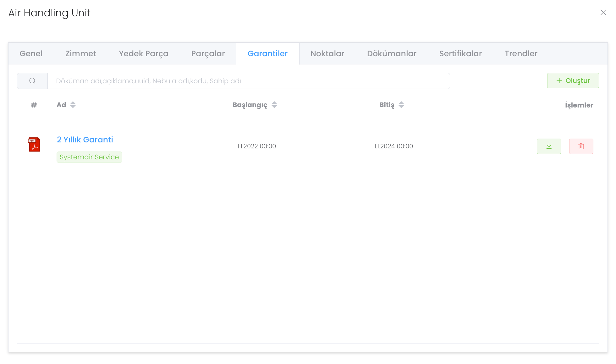Click the Systemair Service tag
The height and width of the screenshot is (364, 616).
[x=89, y=157]
